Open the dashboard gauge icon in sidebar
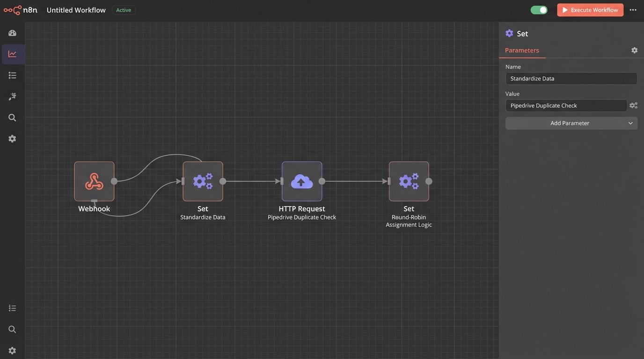 (x=13, y=33)
